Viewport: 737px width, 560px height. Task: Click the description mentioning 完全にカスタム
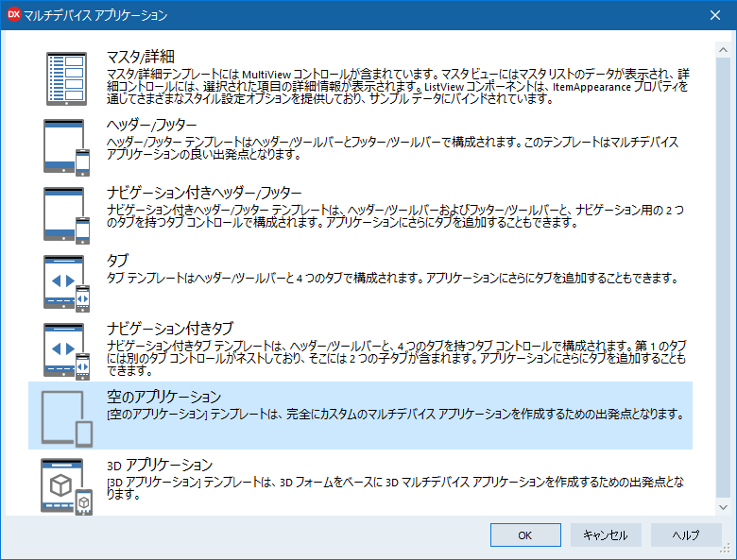[395, 414]
